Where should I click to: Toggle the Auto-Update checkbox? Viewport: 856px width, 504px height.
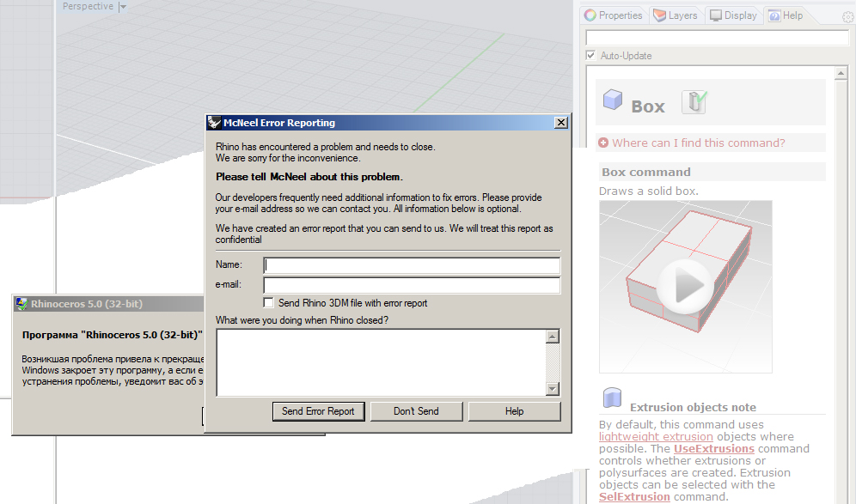[x=590, y=56]
